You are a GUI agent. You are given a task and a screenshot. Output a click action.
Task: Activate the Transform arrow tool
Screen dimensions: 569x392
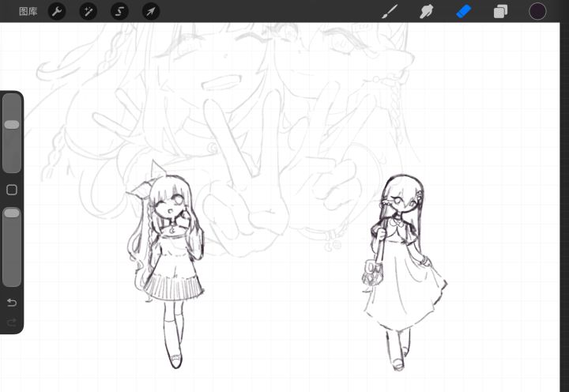tap(150, 12)
